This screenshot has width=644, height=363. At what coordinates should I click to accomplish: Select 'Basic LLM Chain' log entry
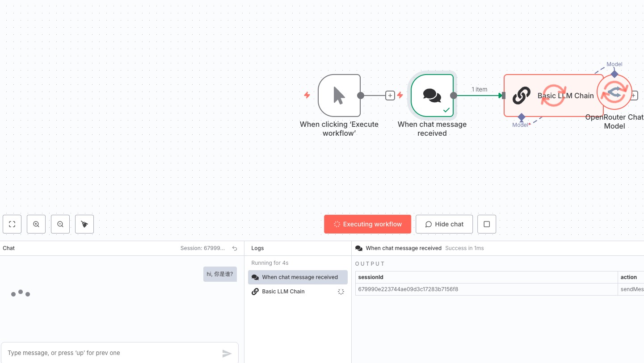283,292
